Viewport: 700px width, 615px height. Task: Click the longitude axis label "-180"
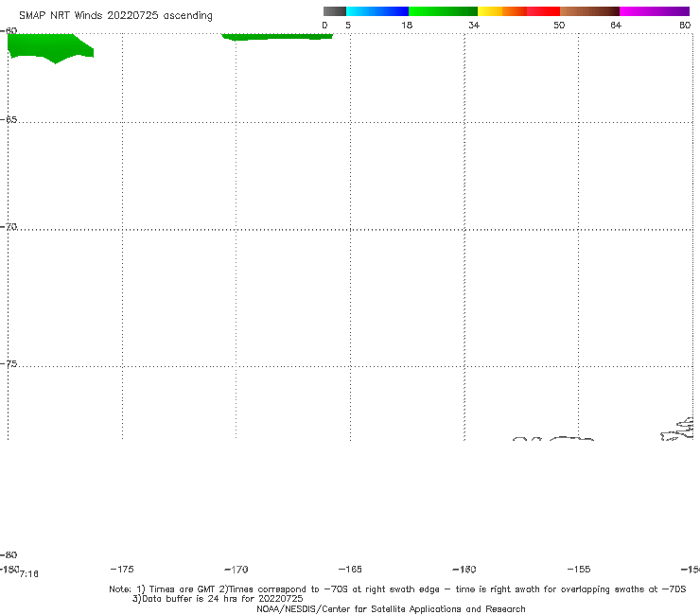click(x=9, y=569)
